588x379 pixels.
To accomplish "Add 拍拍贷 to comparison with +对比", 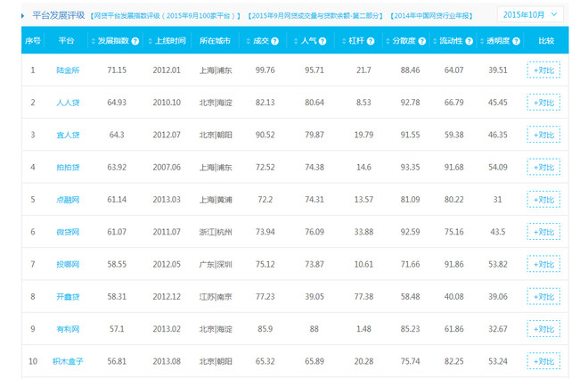I will tap(543, 168).
